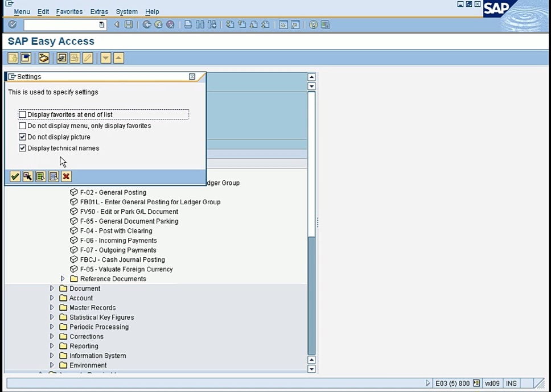Screen dimensions: 551x392
Task: Click the yellow Exit arrow icon
Action: (158, 24)
